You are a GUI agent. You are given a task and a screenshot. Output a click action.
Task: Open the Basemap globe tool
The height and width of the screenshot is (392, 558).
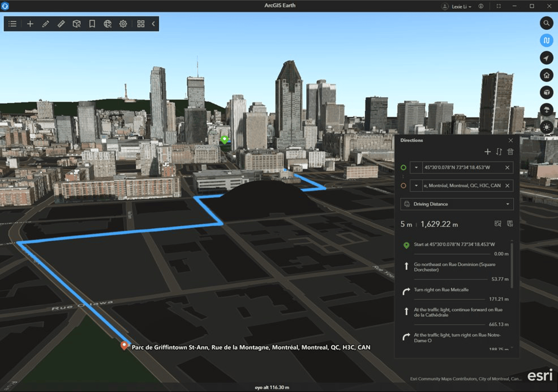coord(107,24)
